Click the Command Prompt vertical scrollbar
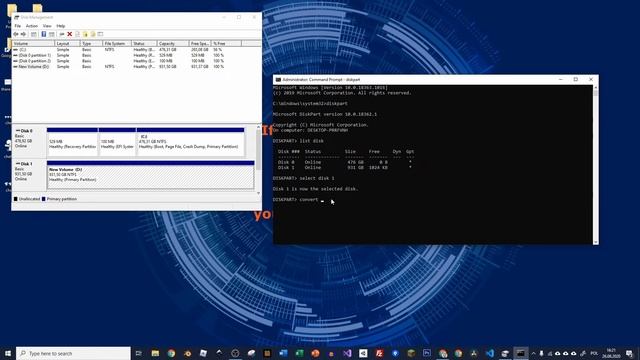Viewport: 640px width, 360px height. (x=596, y=164)
